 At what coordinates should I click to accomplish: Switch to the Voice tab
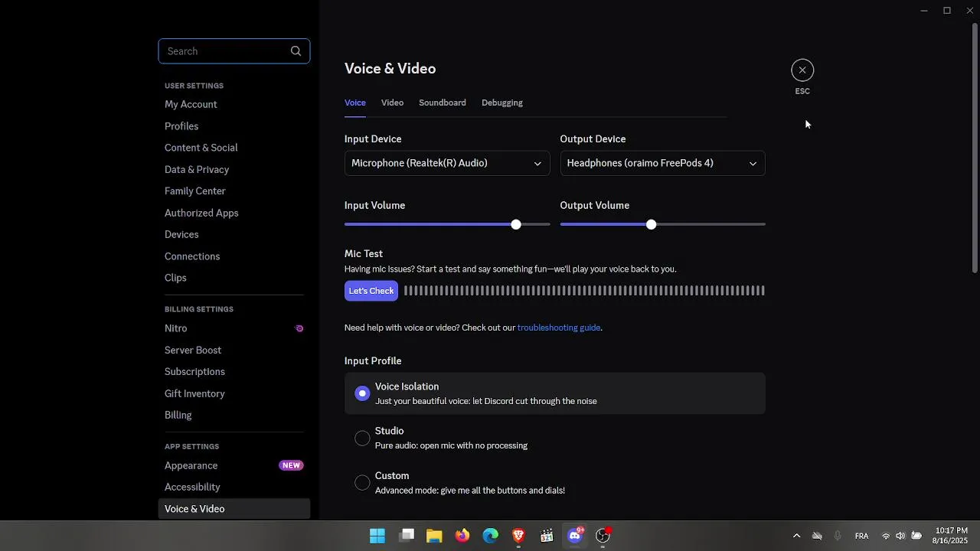355,103
